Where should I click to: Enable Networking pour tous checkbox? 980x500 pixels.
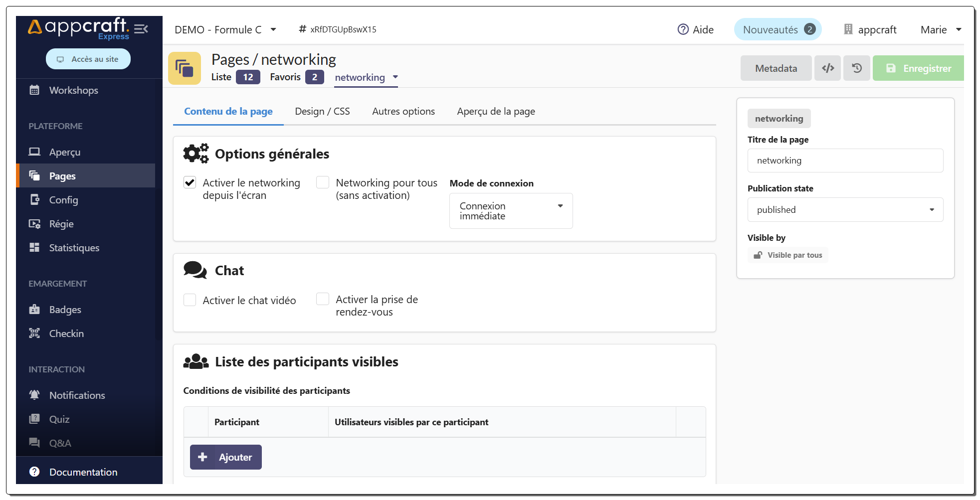point(323,183)
